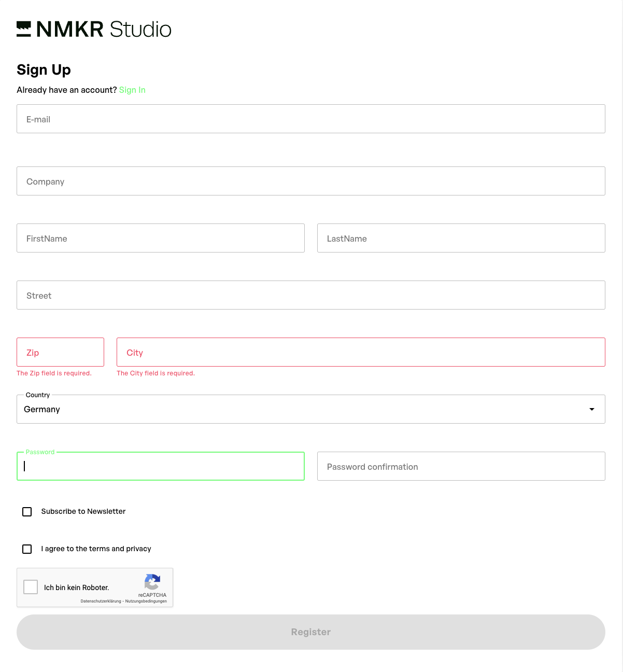Screen dimensions: 623x672
Task: Click the City field marked required
Action: pos(361,353)
